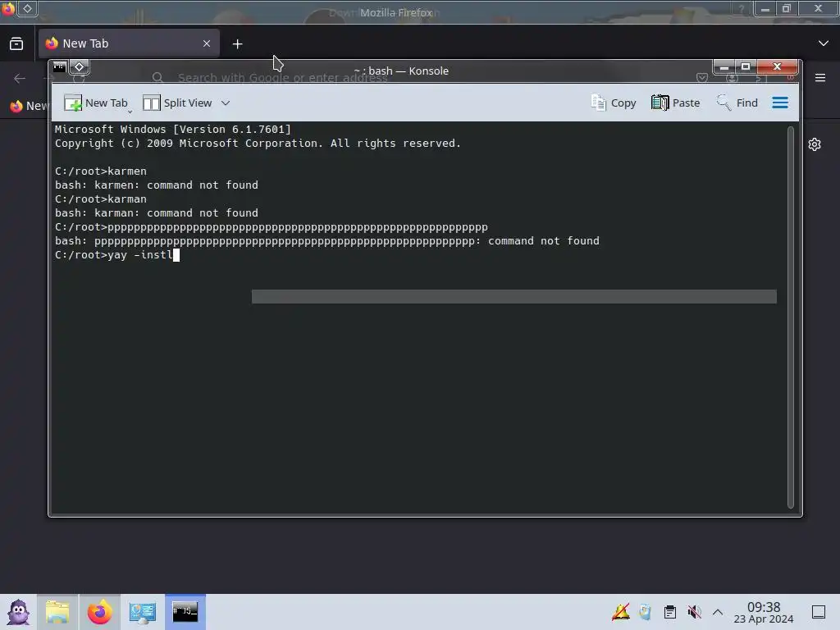Click the Konsole window menu icon
The image size is (840, 630).
59,66
